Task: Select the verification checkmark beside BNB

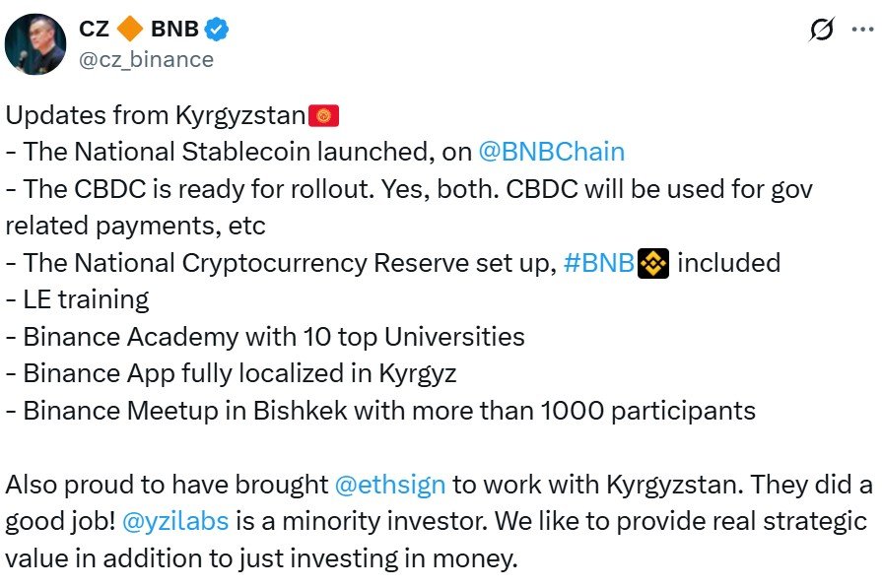Action: coord(214,29)
